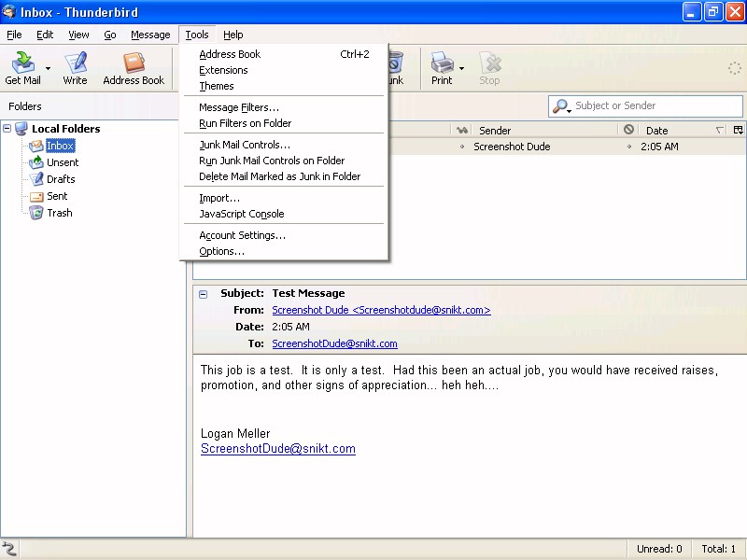Click the Thunderbird title bar icon

pos(8,11)
